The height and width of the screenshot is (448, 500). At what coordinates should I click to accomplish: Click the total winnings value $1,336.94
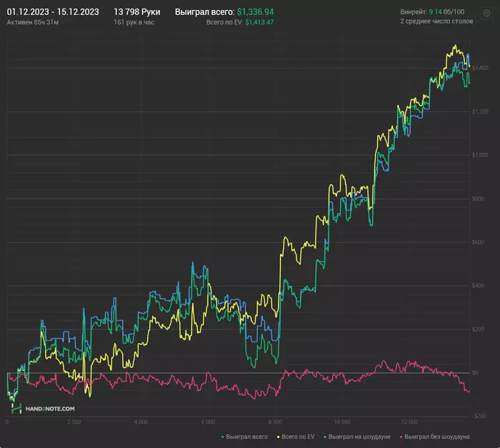(256, 12)
